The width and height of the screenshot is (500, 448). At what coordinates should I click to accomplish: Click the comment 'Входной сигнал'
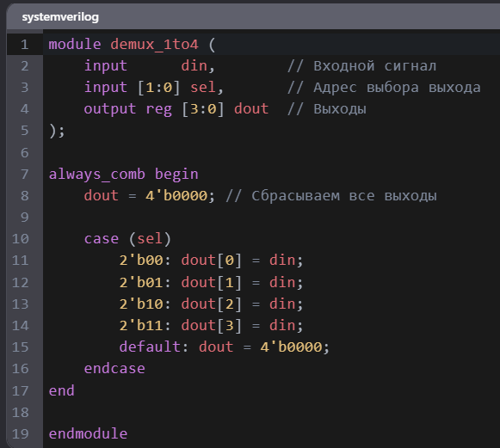[374, 66]
